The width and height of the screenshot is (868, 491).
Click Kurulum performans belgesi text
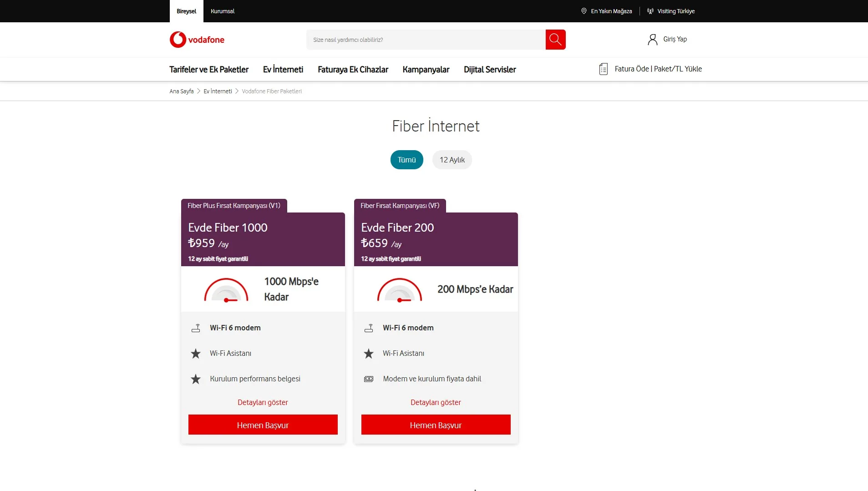pyautogui.click(x=255, y=379)
